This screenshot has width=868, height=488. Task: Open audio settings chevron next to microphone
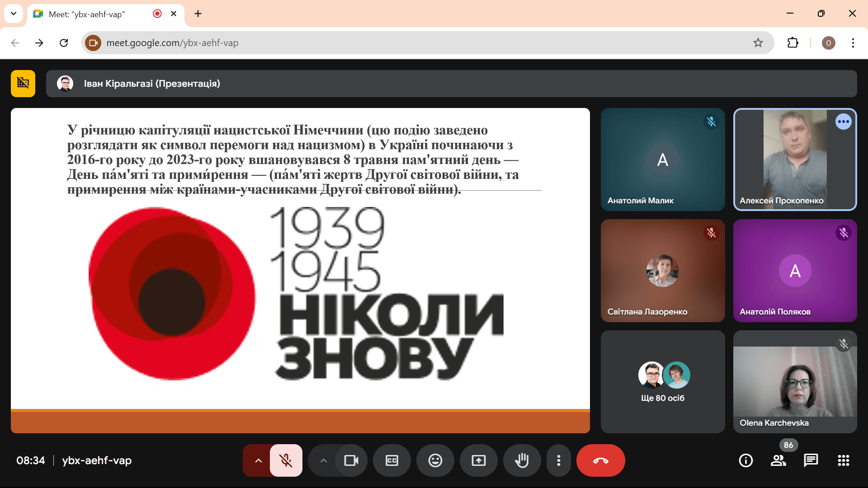tap(258, 460)
